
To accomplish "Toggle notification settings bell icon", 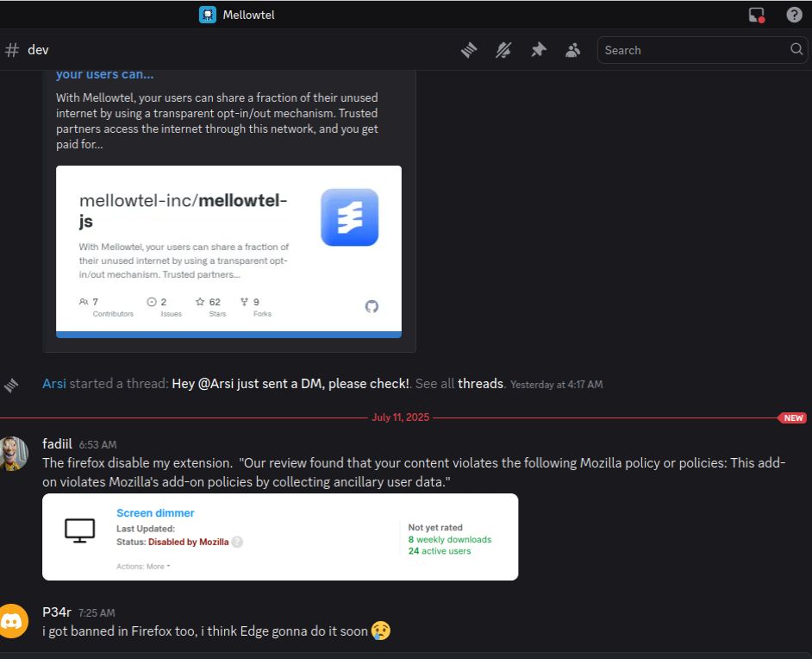I will 503,50.
